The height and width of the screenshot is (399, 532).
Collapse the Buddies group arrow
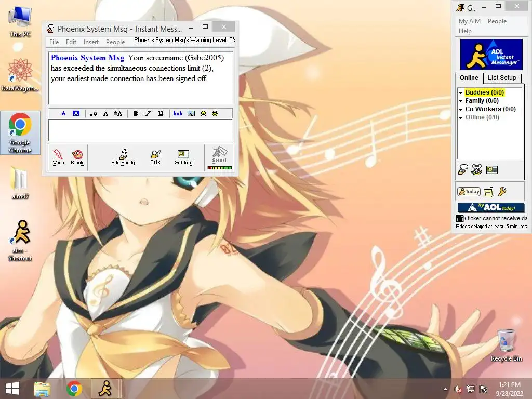coord(461,92)
